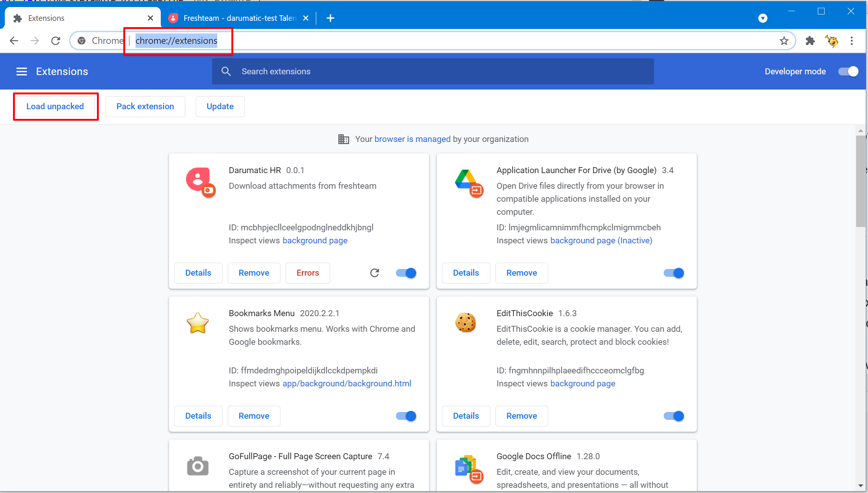The width and height of the screenshot is (868, 493).
Task: Click the bookmark star in address bar
Action: [784, 40]
